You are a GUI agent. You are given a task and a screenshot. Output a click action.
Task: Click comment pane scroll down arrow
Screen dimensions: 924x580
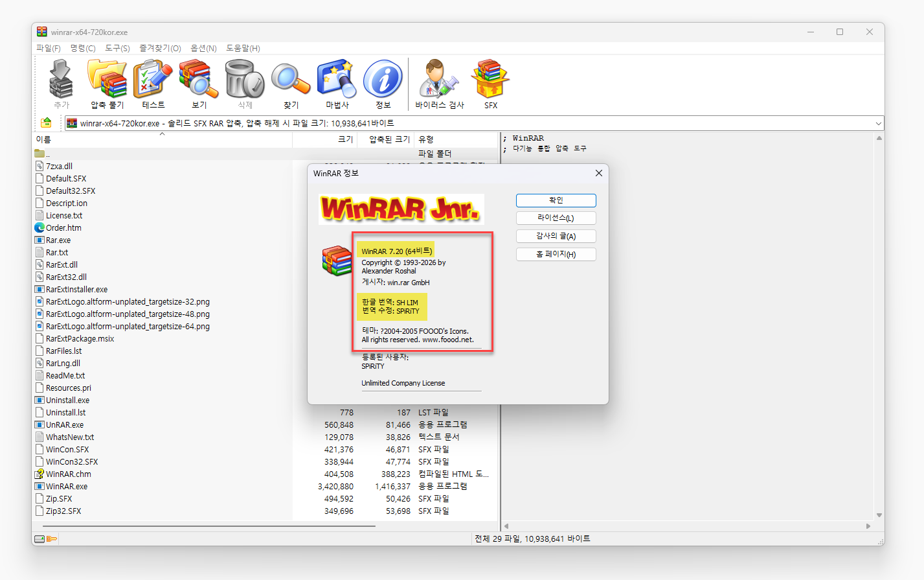click(879, 515)
